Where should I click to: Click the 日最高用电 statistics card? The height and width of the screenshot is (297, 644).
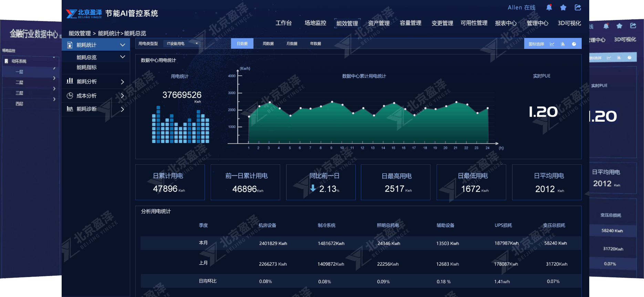click(x=395, y=182)
